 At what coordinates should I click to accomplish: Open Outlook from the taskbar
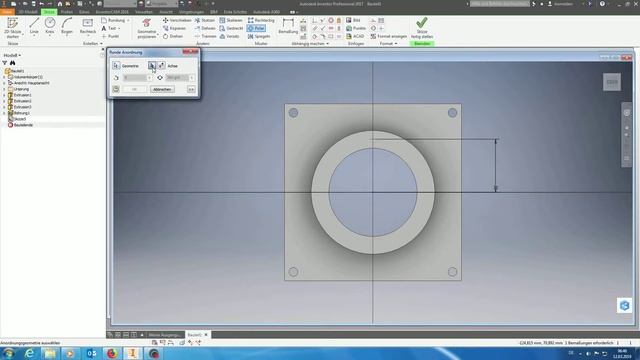pos(91,353)
